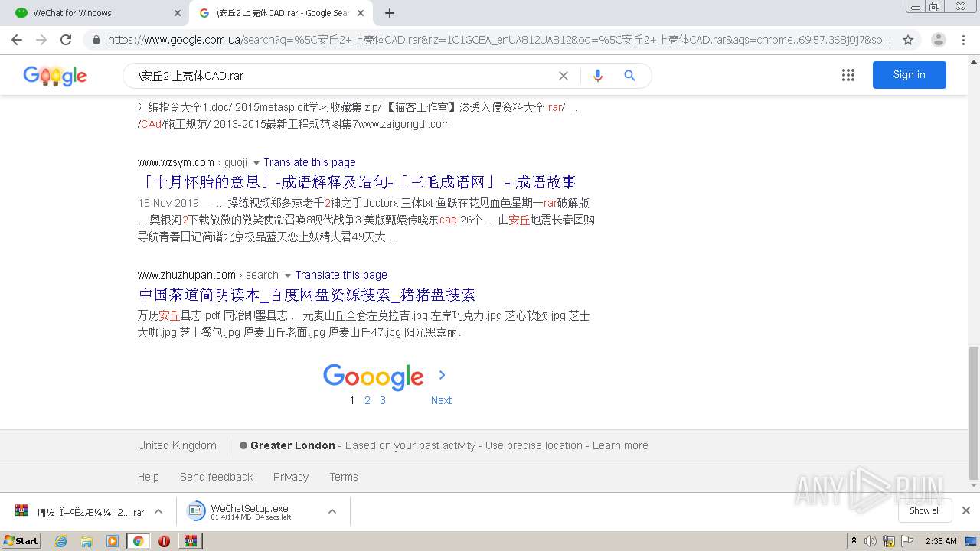Screen dimensions: 980x551
Task: Go to results page 2
Action: [367, 400]
